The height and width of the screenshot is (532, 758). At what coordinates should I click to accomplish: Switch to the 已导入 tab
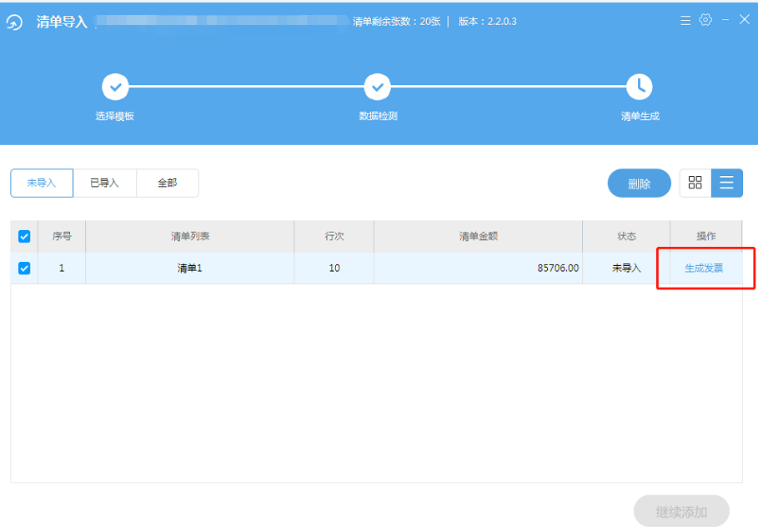coord(104,183)
